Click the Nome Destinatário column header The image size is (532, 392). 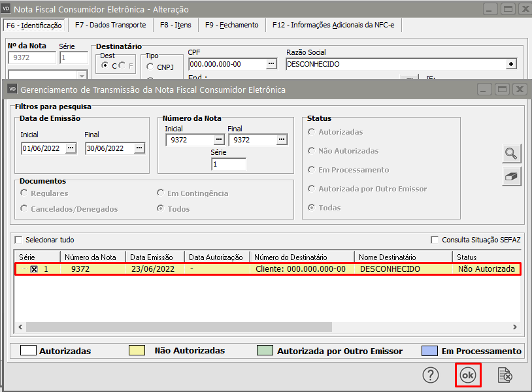point(387,257)
